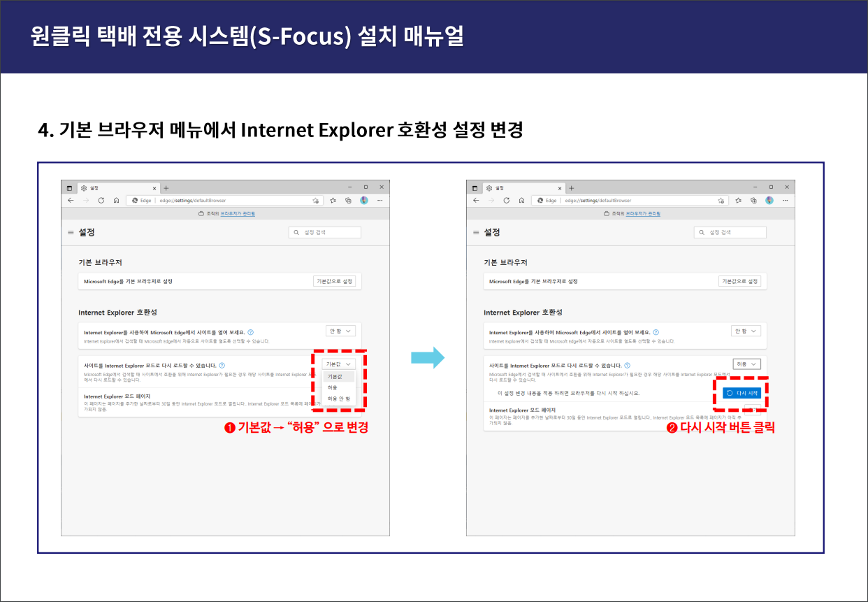Click 'Internet Explorer 모드 페이지' text in the right window

[x=522, y=410]
